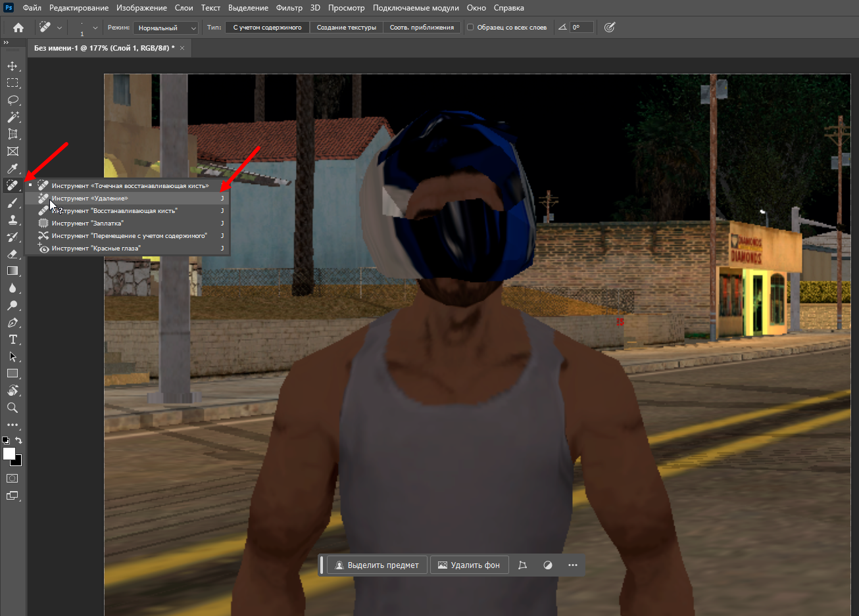Toggle Quick Mask mode icon
This screenshot has height=616, width=859.
click(x=12, y=479)
